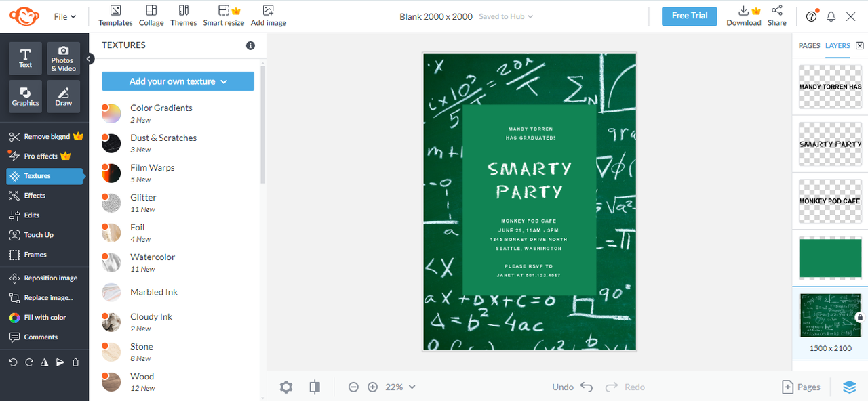
Task: Open the Themes tool
Action: [184, 16]
